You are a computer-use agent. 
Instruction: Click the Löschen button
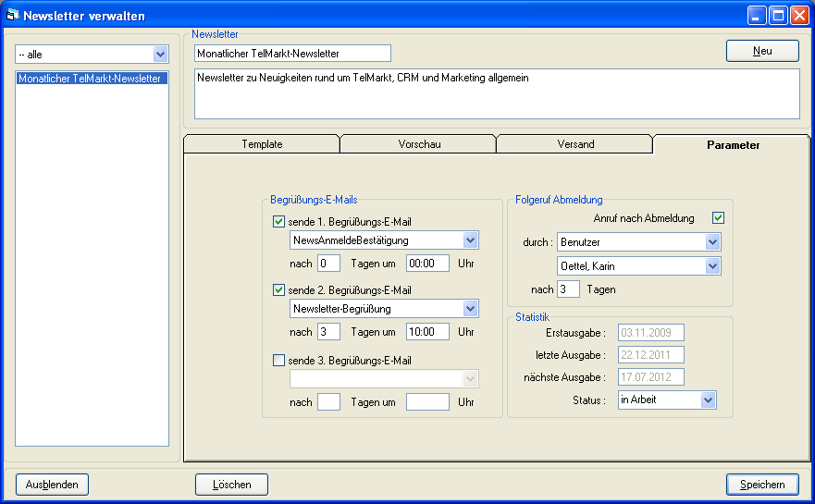(231, 485)
